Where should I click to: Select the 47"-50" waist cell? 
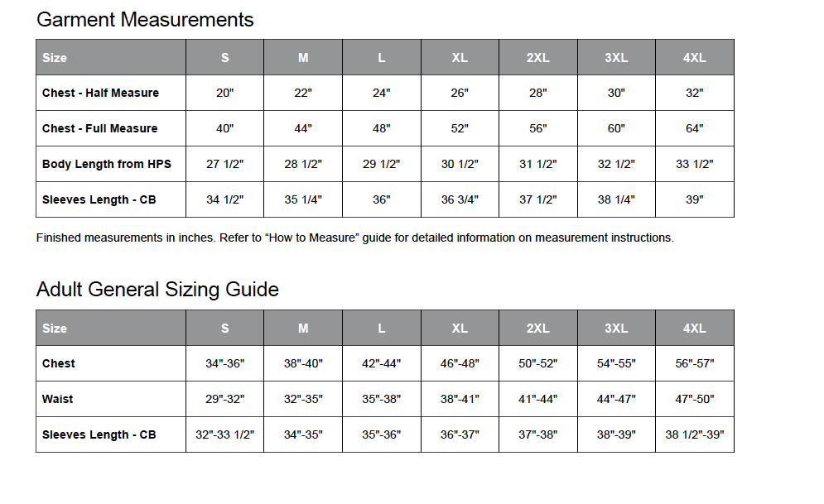pyautogui.click(x=694, y=399)
